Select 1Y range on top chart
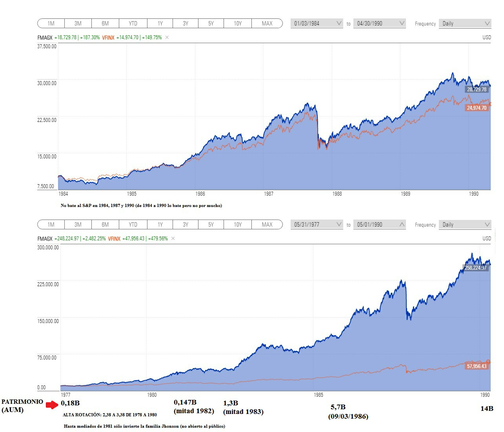 [160, 24]
